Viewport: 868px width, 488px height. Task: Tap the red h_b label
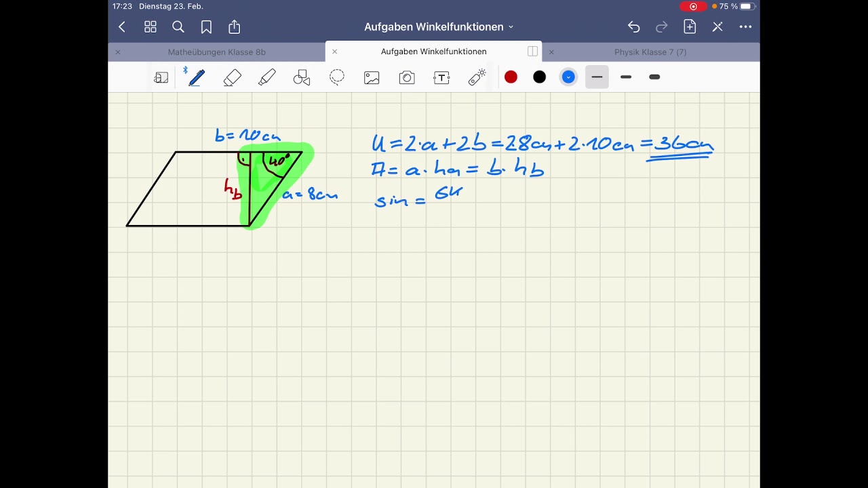233,189
